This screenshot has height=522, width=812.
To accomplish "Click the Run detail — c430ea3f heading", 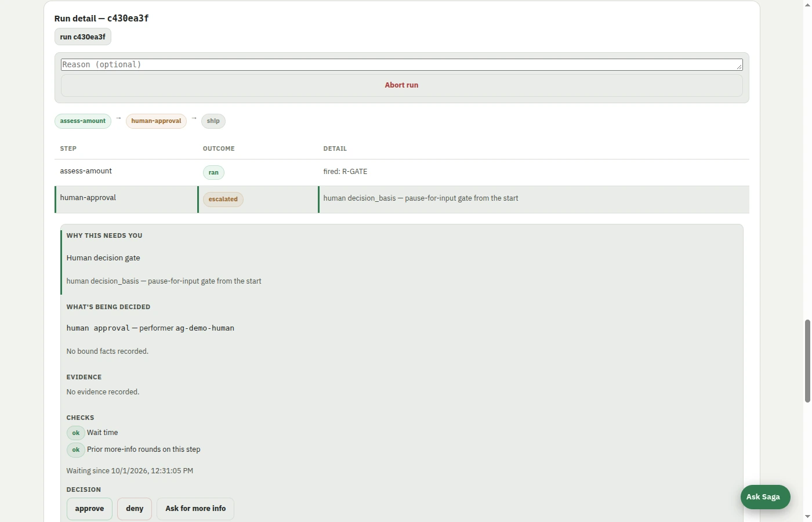I will tap(101, 18).
